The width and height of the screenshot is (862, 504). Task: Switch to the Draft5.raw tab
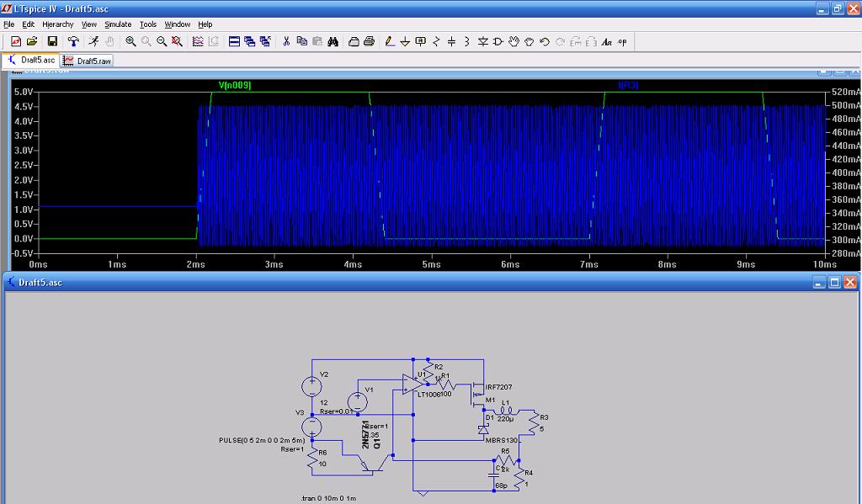point(87,61)
